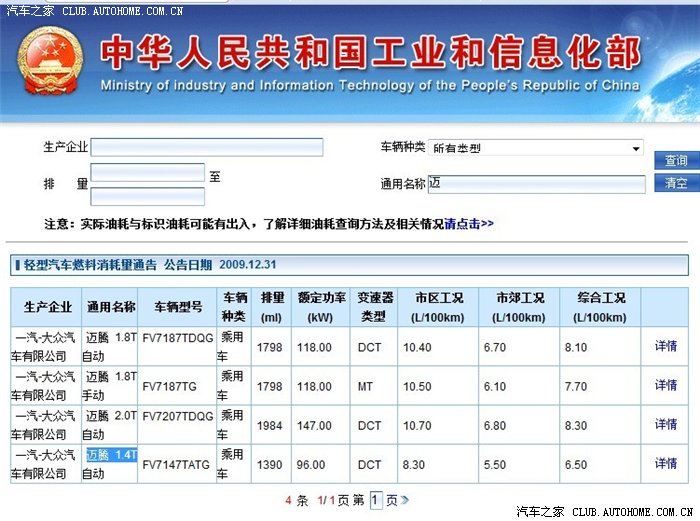The height and width of the screenshot is (521, 700).
Task: Click the 市区工况 column header
Action: (438, 307)
